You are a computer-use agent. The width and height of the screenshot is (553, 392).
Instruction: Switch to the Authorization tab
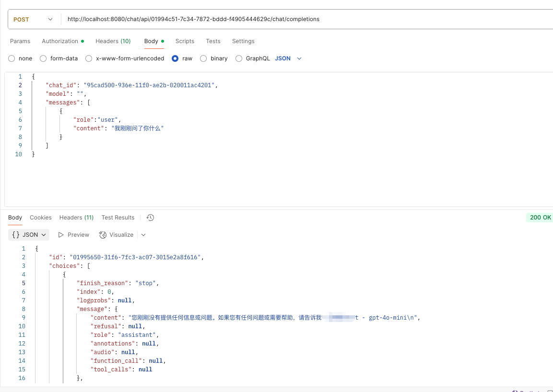click(63, 41)
